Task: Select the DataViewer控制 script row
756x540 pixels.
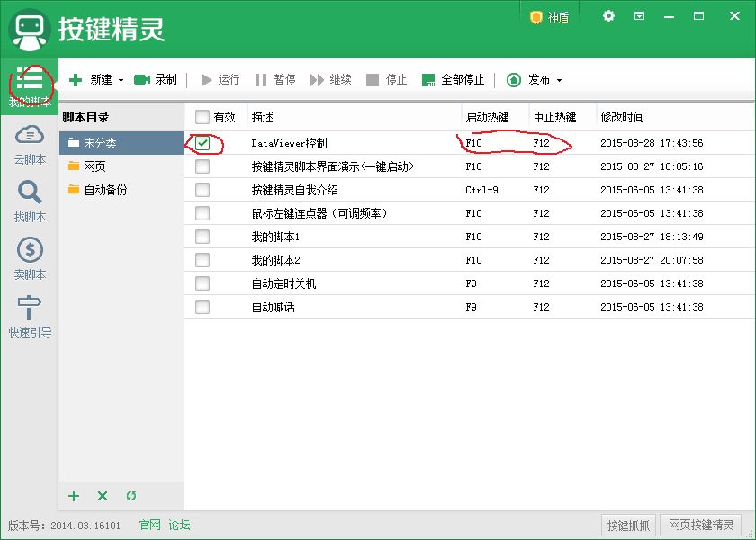Action: coord(470,143)
